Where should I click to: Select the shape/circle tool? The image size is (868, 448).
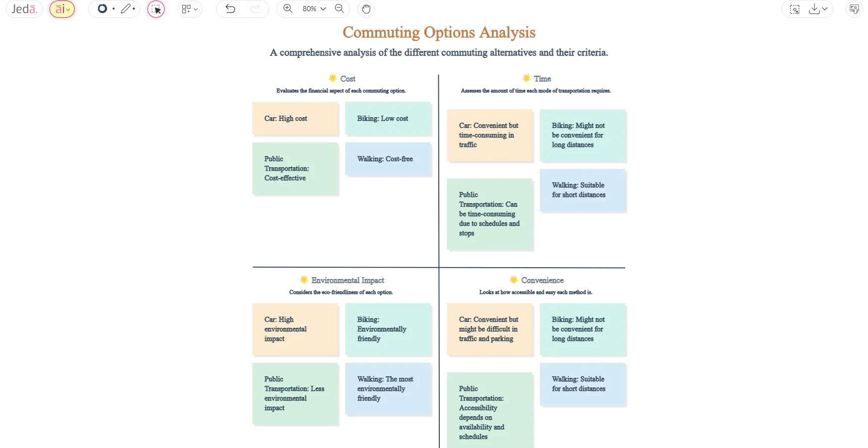[x=103, y=9]
